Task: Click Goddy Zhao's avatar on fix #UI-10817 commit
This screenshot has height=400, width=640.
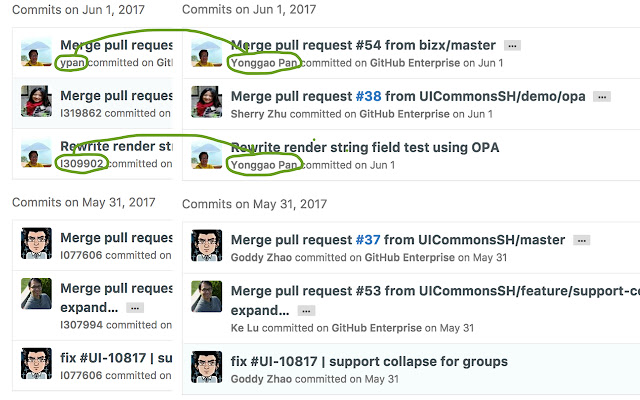Action: 206,368
